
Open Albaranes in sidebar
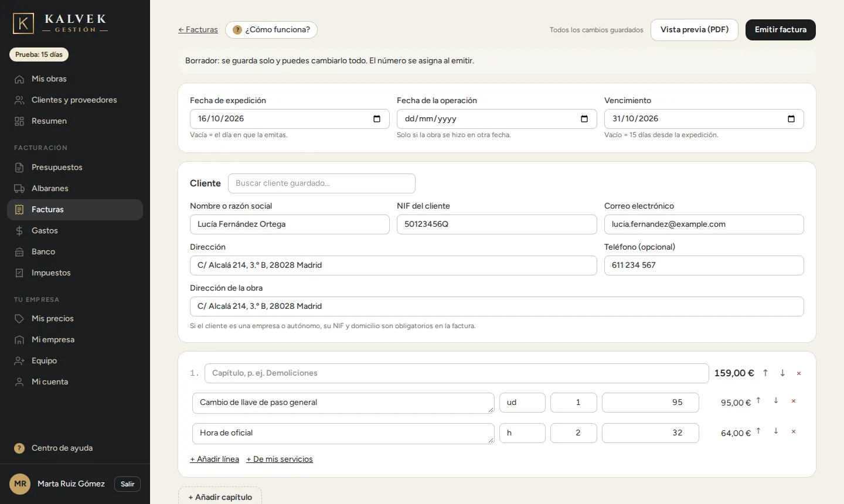click(x=75, y=189)
